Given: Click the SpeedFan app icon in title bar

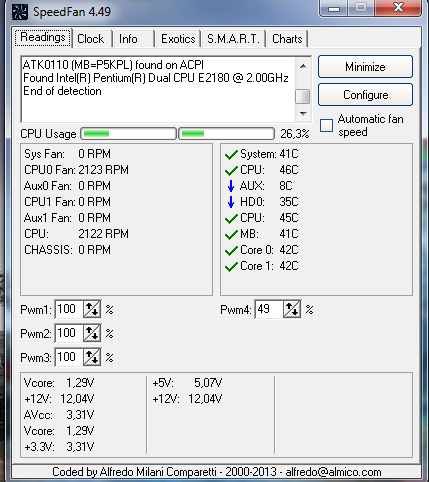Looking at the screenshot, I should [19, 12].
